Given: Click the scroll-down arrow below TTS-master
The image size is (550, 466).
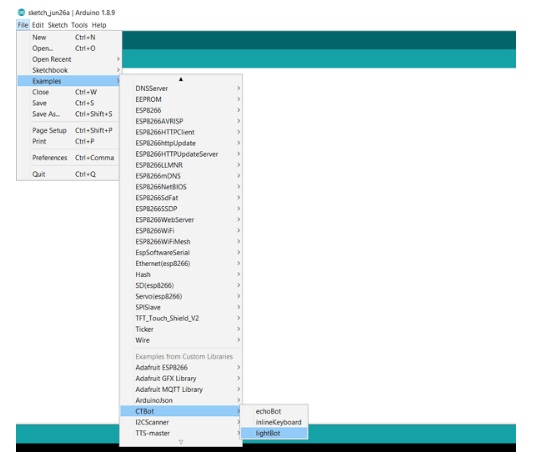Looking at the screenshot, I should (x=181, y=442).
